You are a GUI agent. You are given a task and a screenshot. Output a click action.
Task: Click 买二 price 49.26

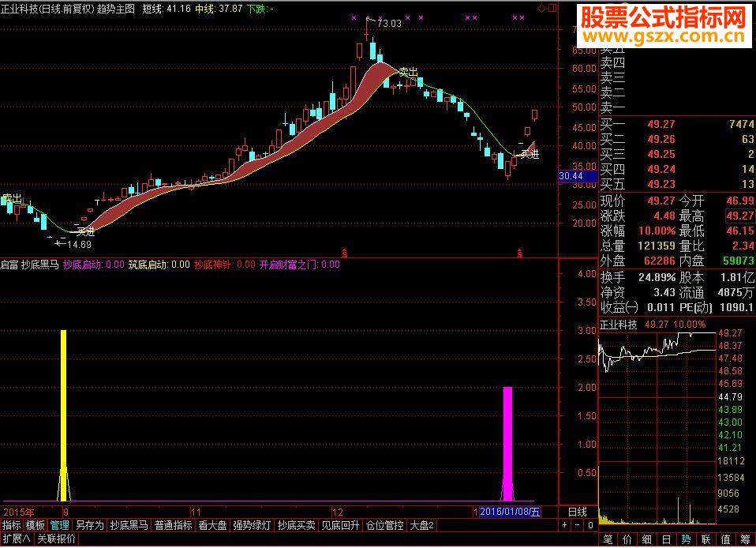click(661, 140)
